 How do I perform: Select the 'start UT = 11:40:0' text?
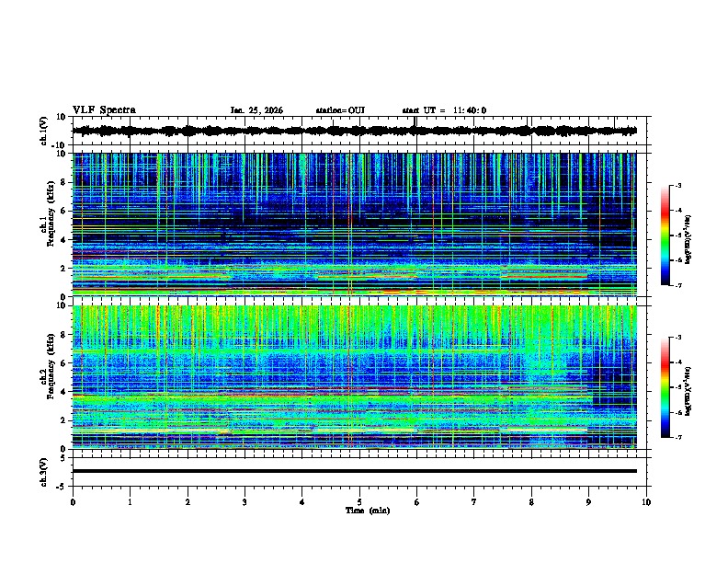pyautogui.click(x=444, y=110)
